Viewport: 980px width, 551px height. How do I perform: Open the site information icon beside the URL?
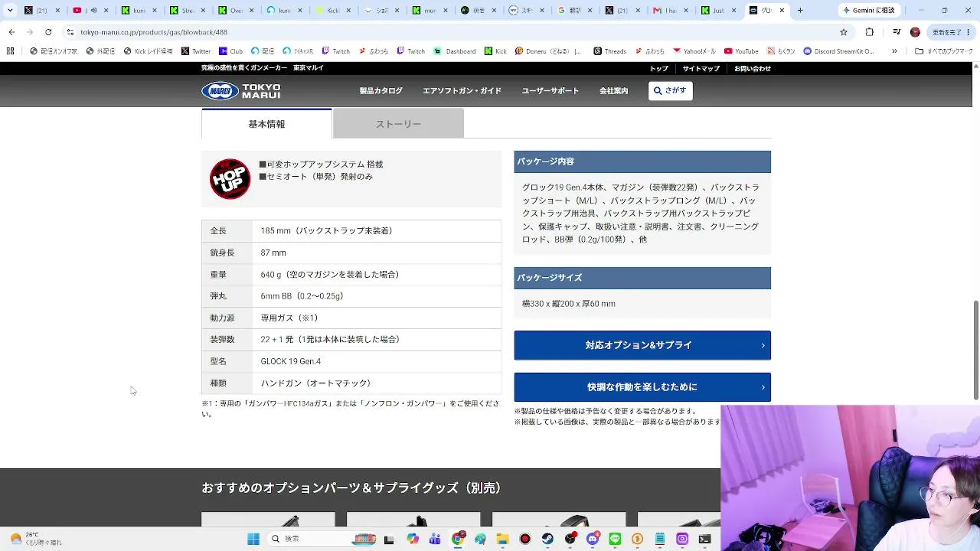point(70,32)
